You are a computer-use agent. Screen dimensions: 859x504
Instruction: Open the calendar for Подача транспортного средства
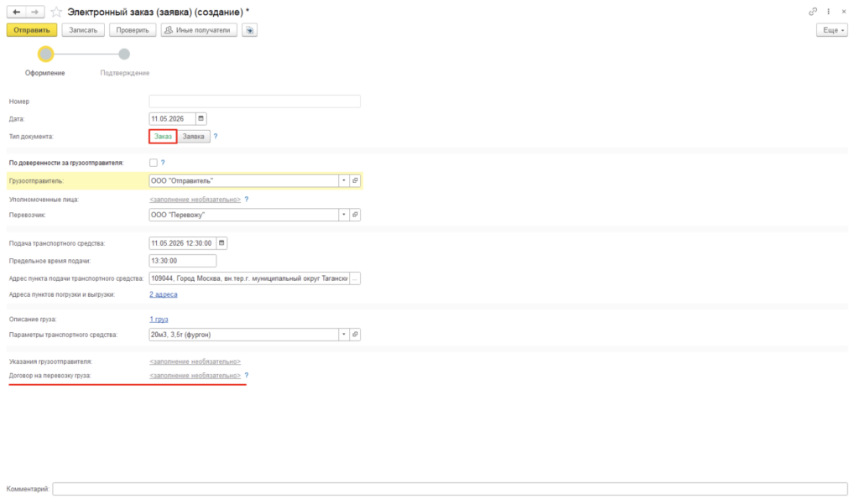coord(221,243)
